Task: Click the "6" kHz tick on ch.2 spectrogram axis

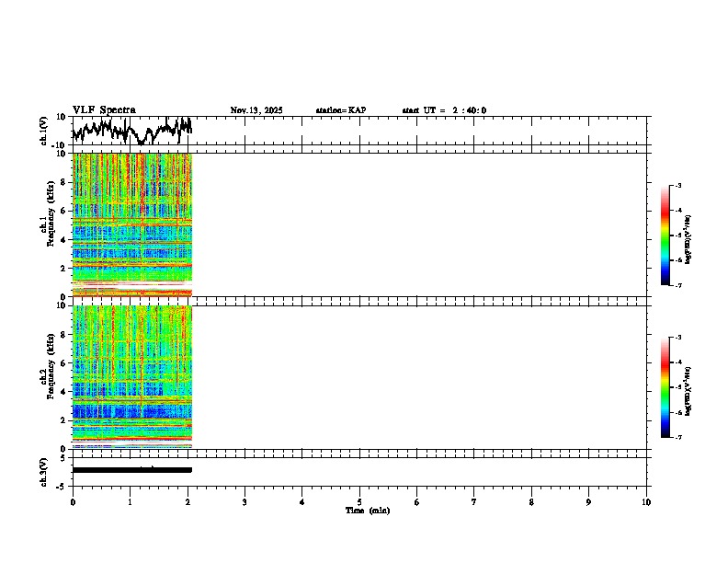Action: tap(63, 362)
